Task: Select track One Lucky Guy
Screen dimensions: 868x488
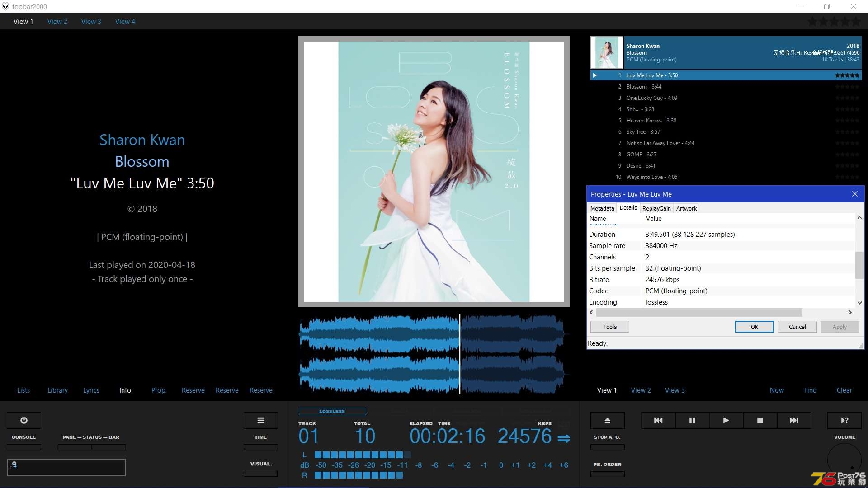Action: [726, 98]
